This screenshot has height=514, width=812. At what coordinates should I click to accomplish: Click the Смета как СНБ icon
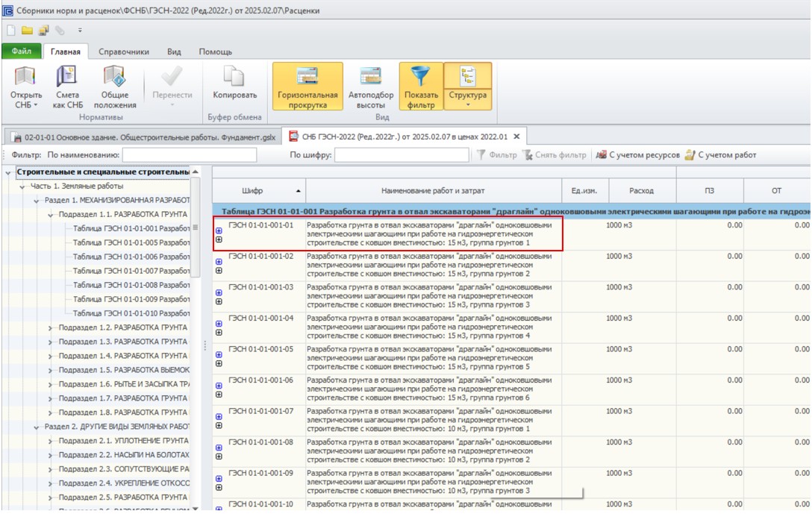click(67, 77)
